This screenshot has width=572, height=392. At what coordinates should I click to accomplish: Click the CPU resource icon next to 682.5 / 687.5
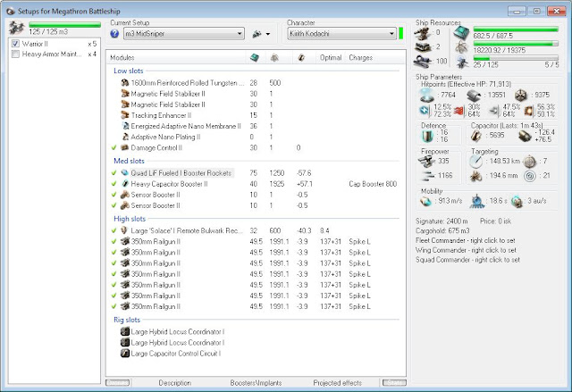[461, 33]
